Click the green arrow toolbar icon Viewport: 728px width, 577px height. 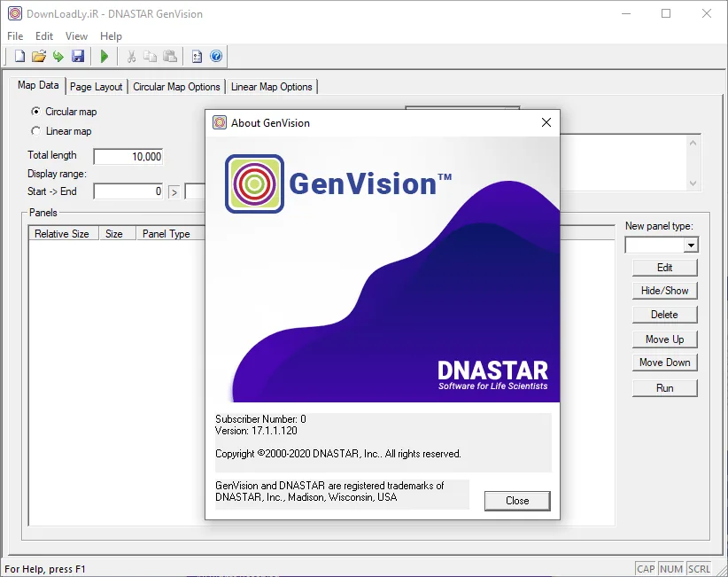(58, 56)
